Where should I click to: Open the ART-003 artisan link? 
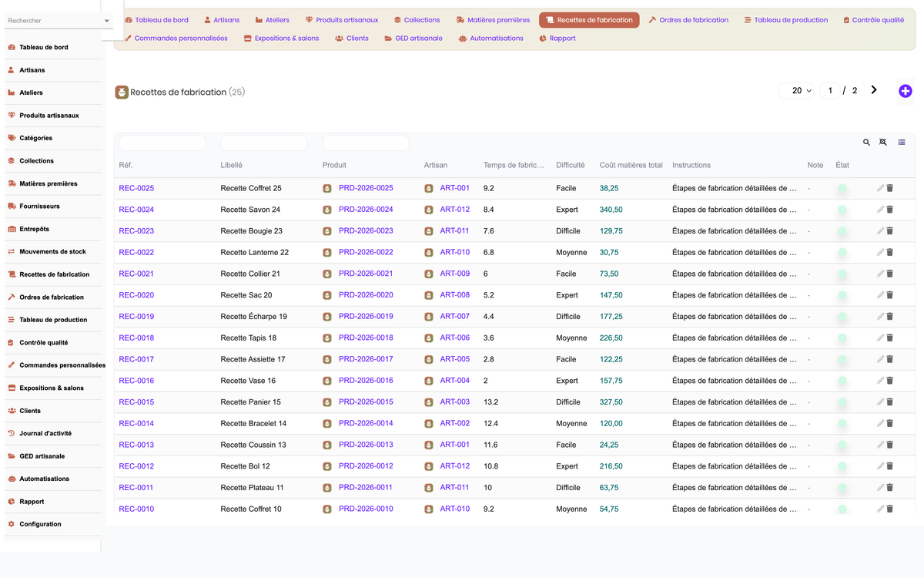click(x=455, y=402)
